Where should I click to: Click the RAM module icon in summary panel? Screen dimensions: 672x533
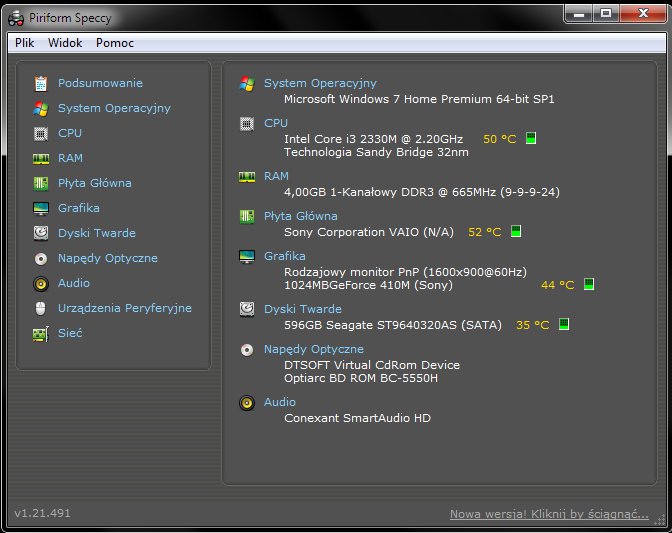[247, 177]
